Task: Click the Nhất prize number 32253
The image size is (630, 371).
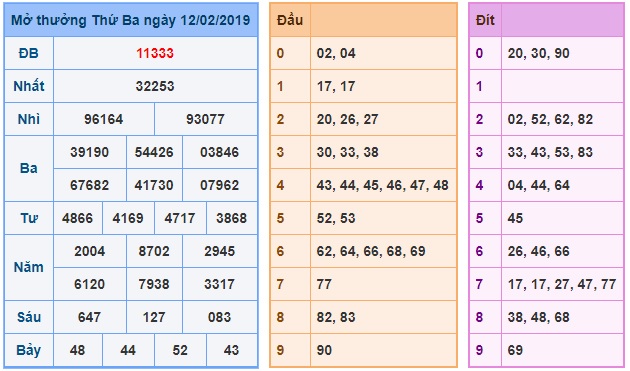Action: point(155,86)
